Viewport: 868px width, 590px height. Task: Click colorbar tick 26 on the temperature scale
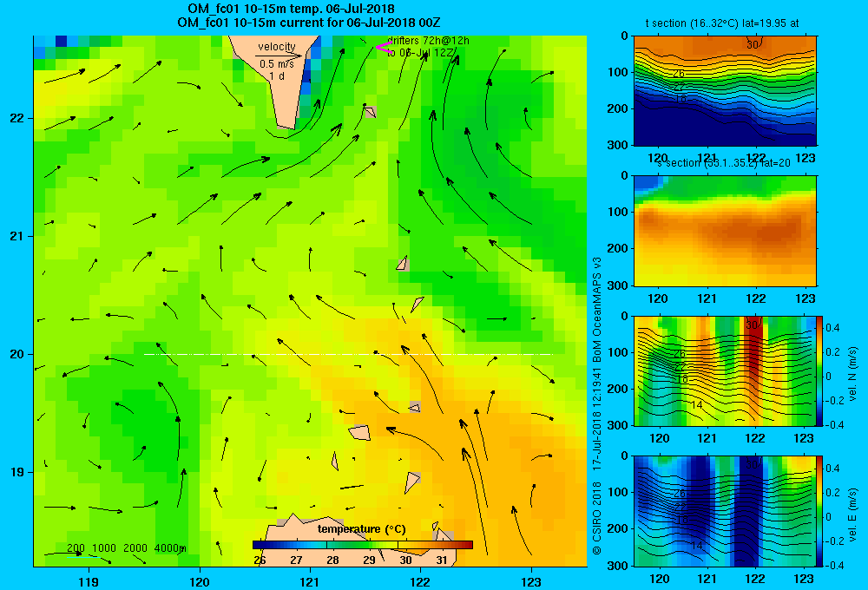[x=260, y=560]
